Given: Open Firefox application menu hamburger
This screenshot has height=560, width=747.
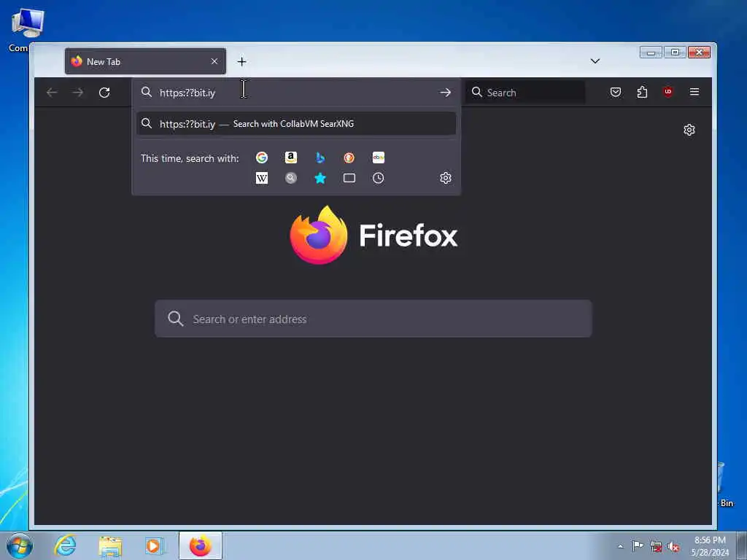Looking at the screenshot, I should click(694, 91).
